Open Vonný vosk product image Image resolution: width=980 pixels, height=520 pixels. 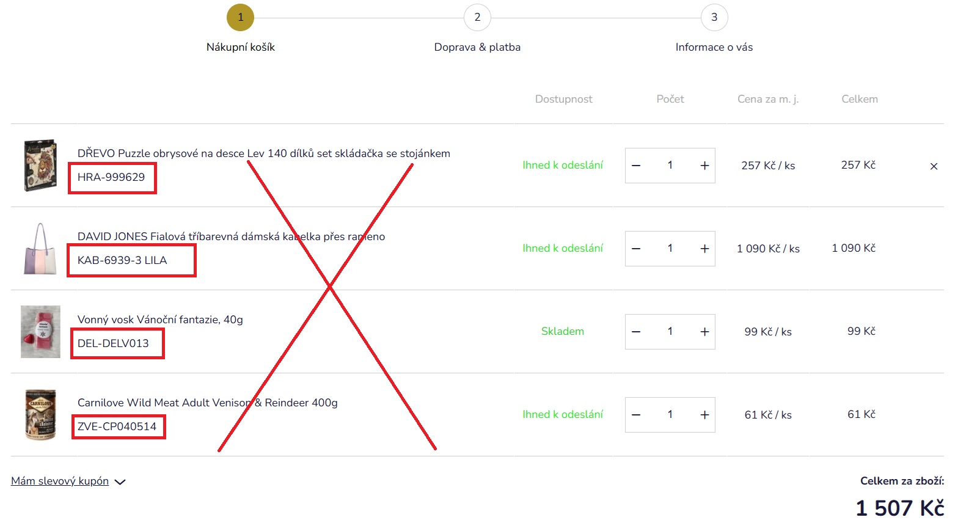[40, 332]
